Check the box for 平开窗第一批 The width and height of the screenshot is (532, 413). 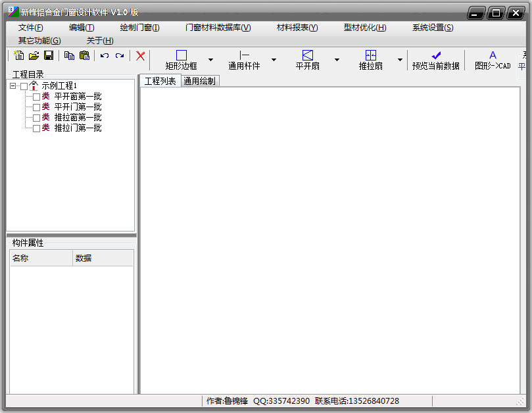coord(36,97)
